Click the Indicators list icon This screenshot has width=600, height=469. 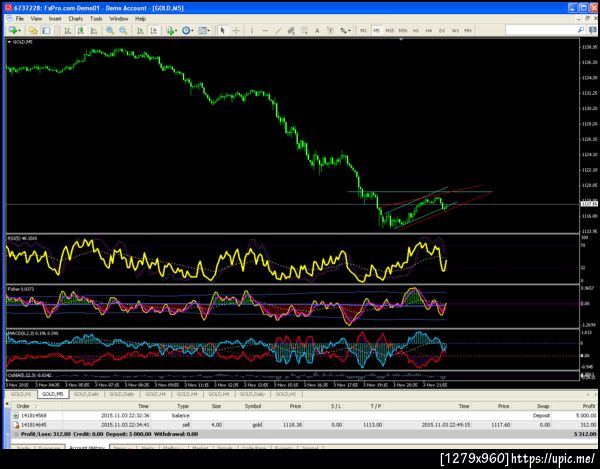point(170,31)
